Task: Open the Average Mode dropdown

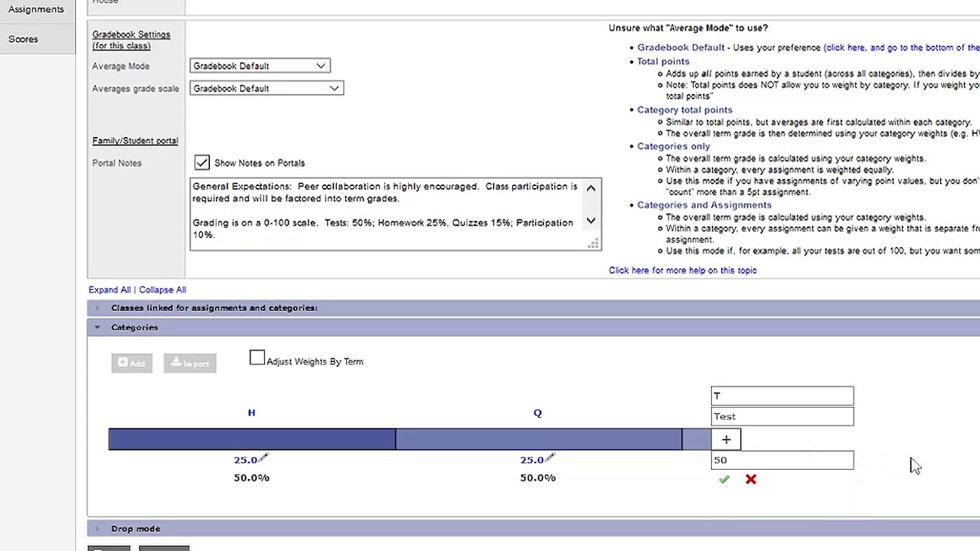Action: coord(260,66)
